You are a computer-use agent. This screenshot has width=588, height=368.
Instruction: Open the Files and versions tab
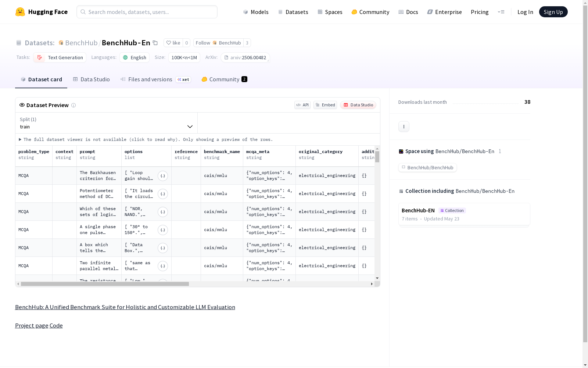pyautogui.click(x=155, y=79)
